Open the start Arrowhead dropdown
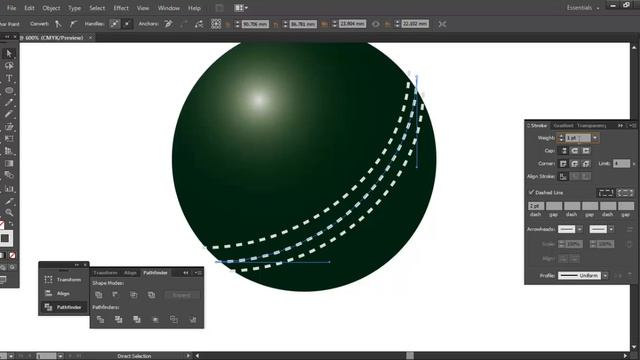The image size is (640, 360). pos(580,229)
